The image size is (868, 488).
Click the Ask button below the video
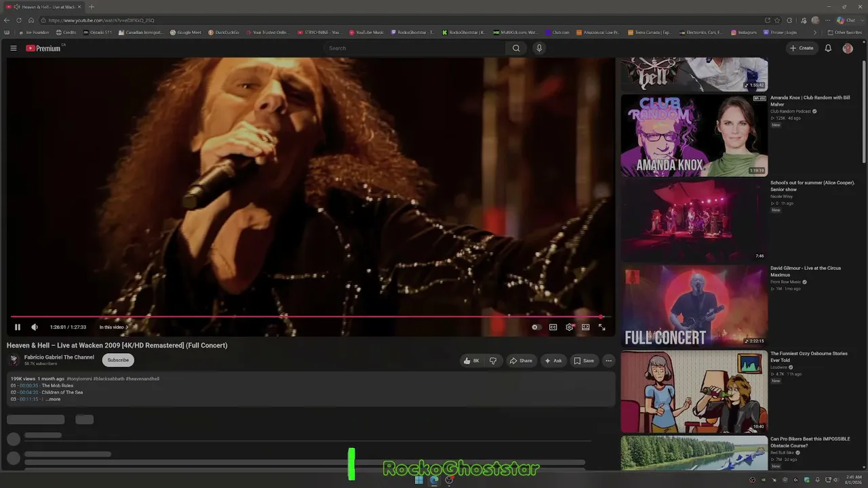pyautogui.click(x=553, y=361)
